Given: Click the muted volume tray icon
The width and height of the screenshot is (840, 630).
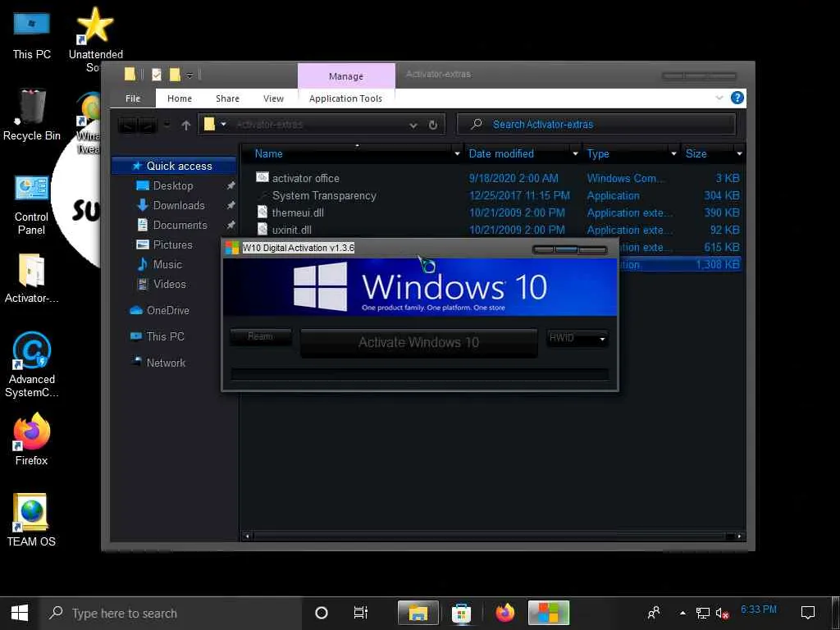Looking at the screenshot, I should pos(723,613).
